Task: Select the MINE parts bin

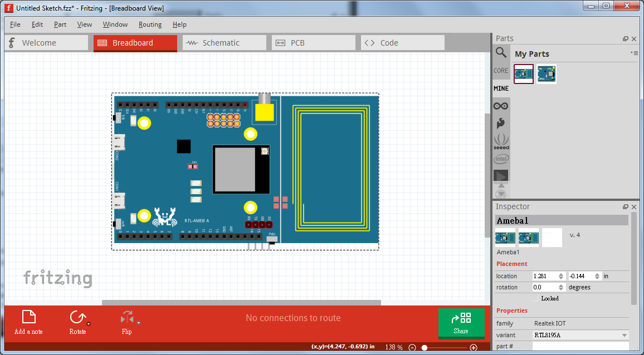Action: point(501,88)
